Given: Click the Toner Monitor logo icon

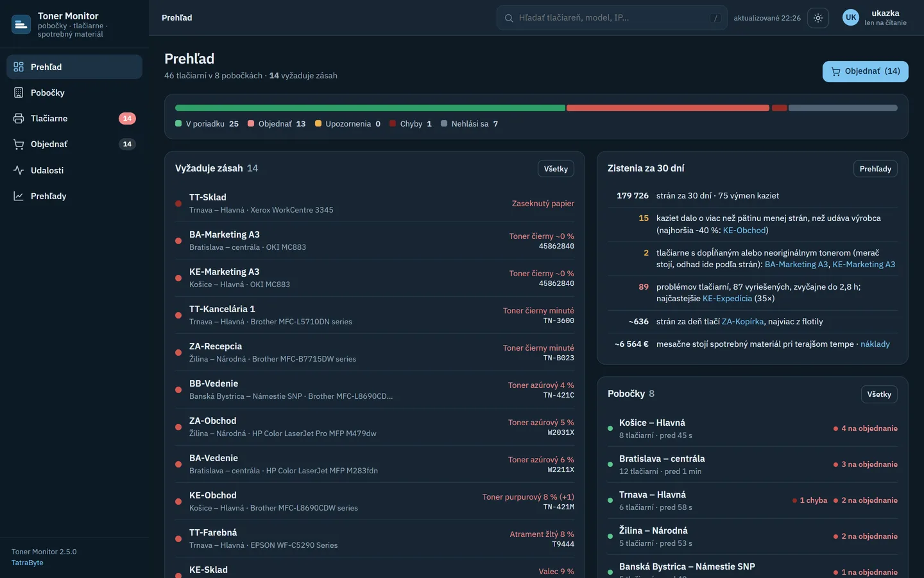Looking at the screenshot, I should (21, 24).
